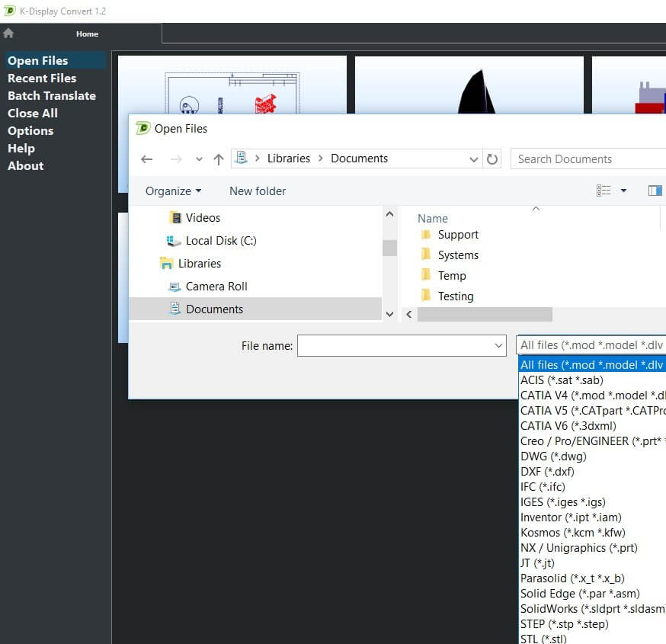666x644 pixels.
Task: Click the home icon in the top bar
Action: [x=8, y=33]
